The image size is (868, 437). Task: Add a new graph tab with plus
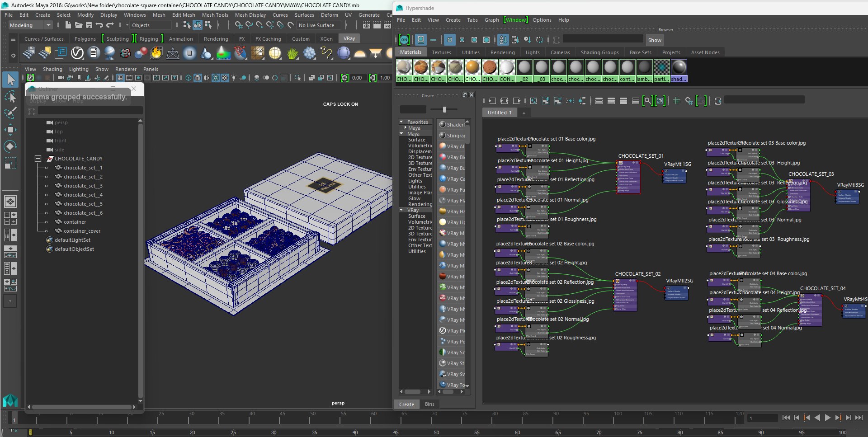[x=524, y=113]
